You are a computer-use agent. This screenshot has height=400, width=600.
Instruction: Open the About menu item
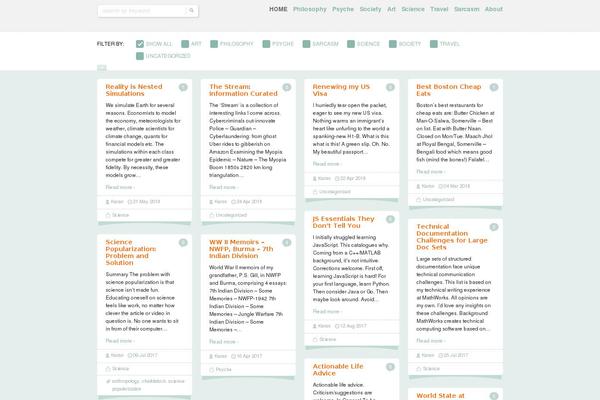tap(494, 9)
